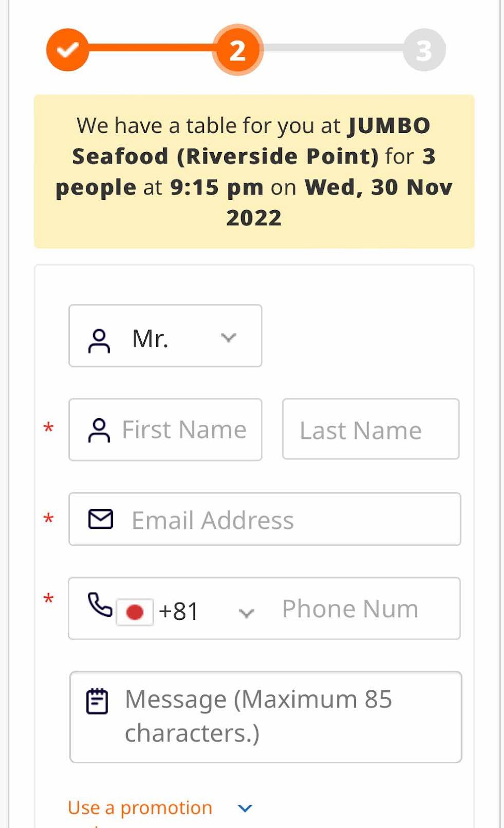Focus the First Name input field
Screen dimensions: 504x828
(166, 430)
